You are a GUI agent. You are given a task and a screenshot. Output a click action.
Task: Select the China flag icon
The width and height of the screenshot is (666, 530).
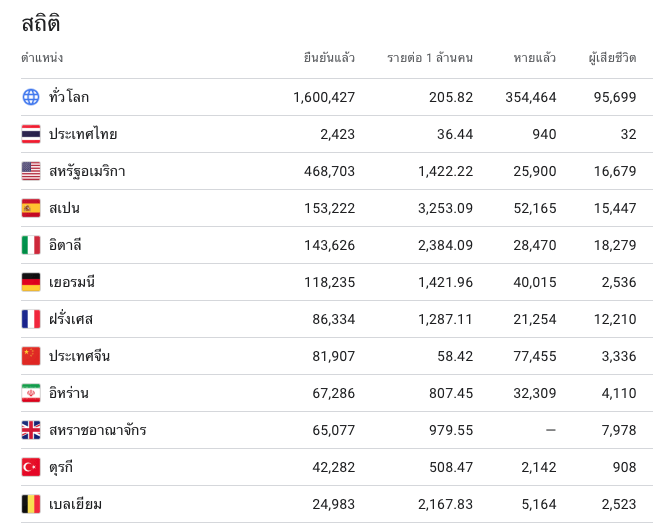pos(31,356)
